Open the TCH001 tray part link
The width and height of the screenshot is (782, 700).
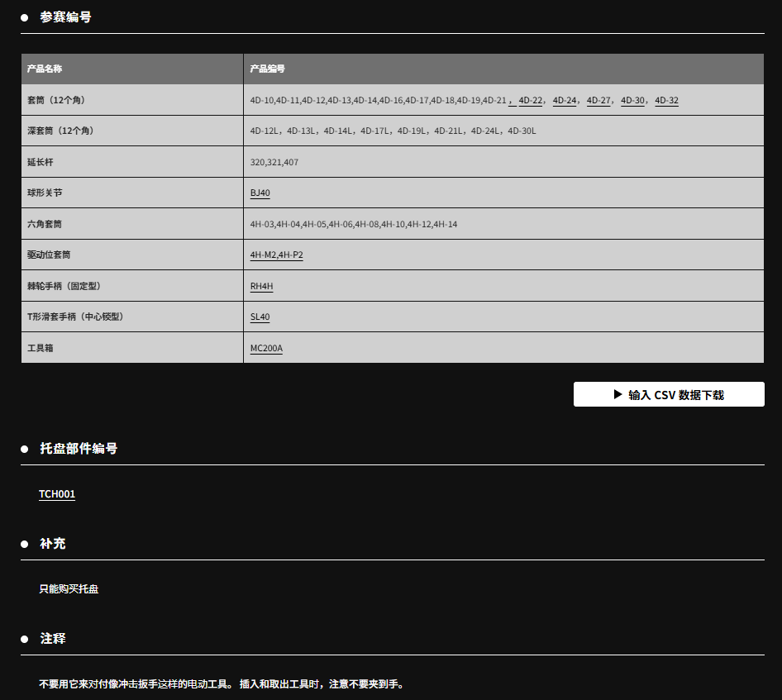57,494
